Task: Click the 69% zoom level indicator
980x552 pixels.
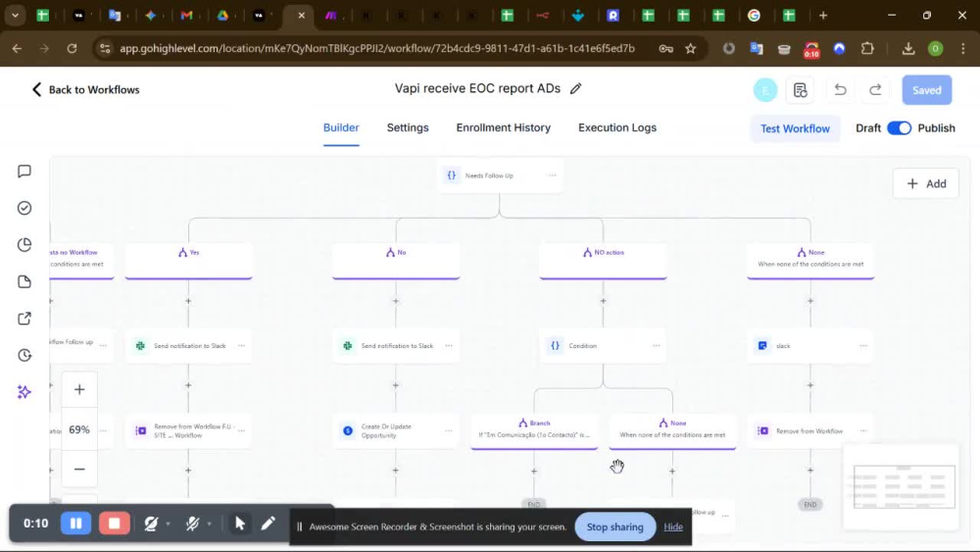Action: click(x=79, y=429)
